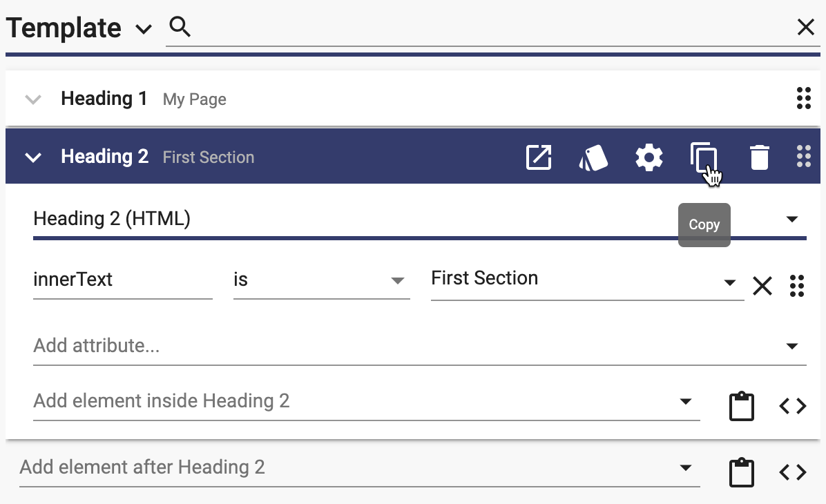Viewport: 826px width, 504px height.
Task: Insert code after Heading 2
Action: tap(793, 472)
